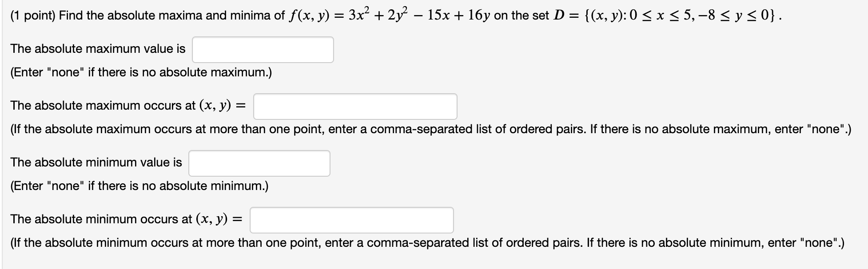Image resolution: width=868 pixels, height=269 pixels.
Task: Focus the input box next to 'The absolute minimum value is'
Action: click(259, 163)
